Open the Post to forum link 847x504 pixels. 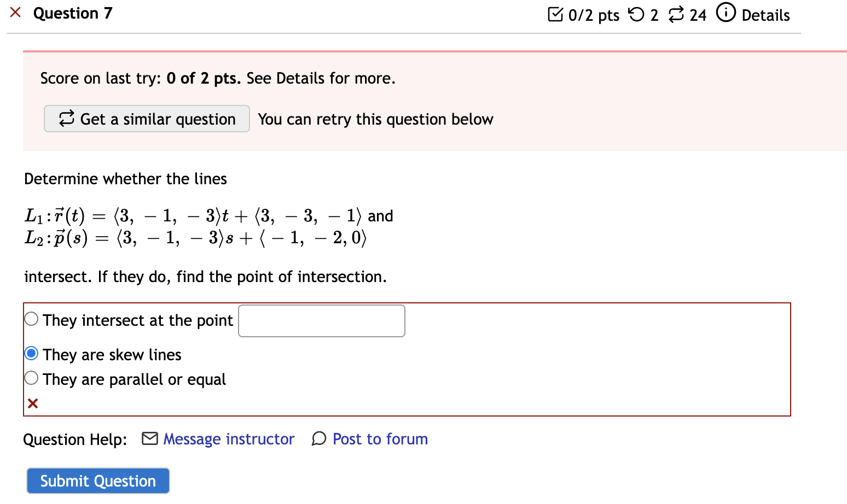(380, 439)
